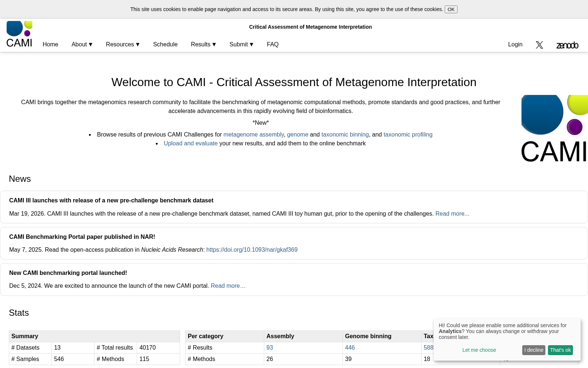Click the Summary table header

[94, 336]
